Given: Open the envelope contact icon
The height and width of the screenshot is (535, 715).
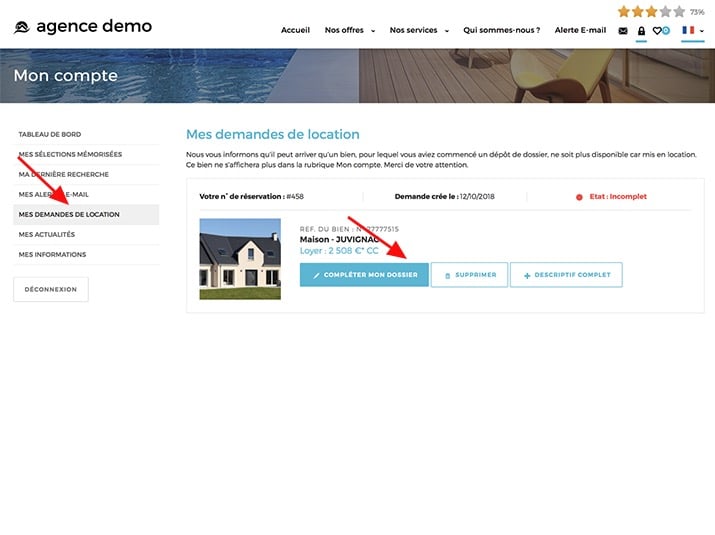Looking at the screenshot, I should click(623, 31).
